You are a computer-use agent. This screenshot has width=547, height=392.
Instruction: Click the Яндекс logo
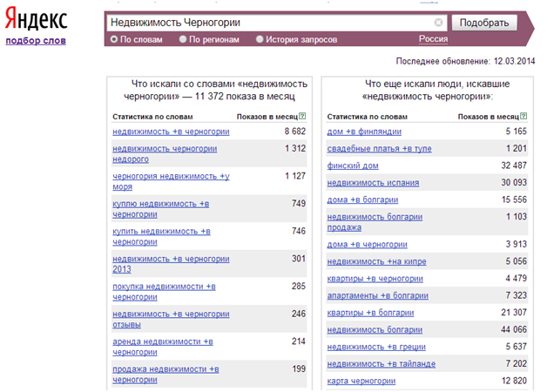coord(37,19)
